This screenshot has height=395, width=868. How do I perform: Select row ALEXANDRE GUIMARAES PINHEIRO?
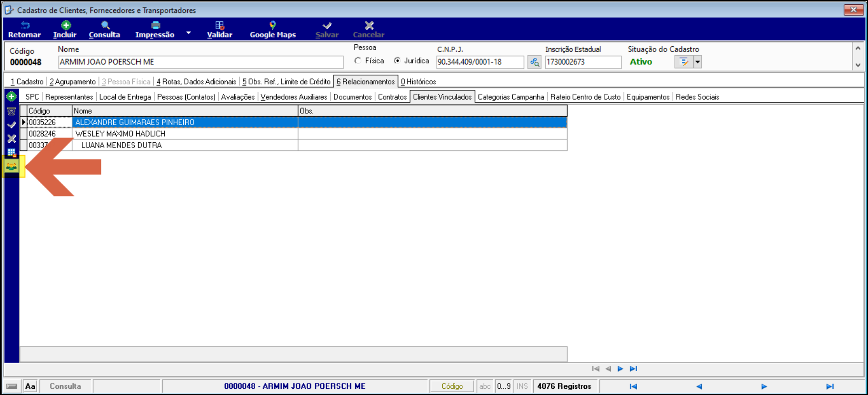pyautogui.click(x=297, y=122)
